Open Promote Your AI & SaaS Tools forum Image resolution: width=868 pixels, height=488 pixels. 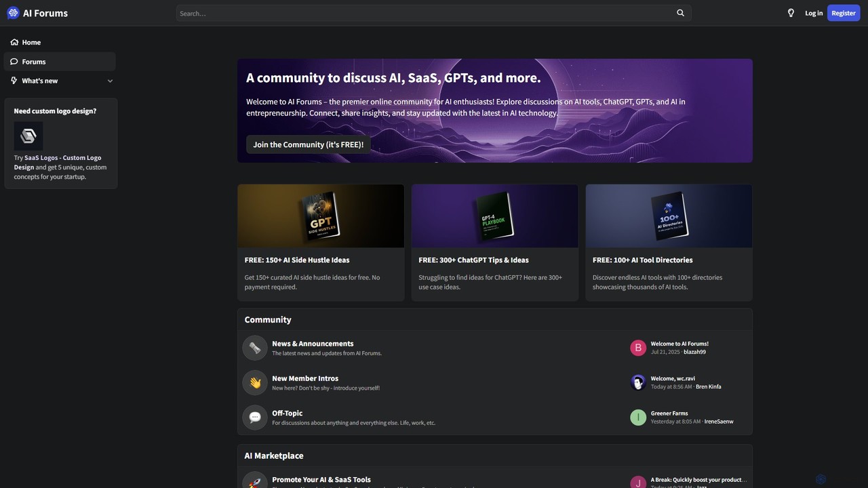321,479
